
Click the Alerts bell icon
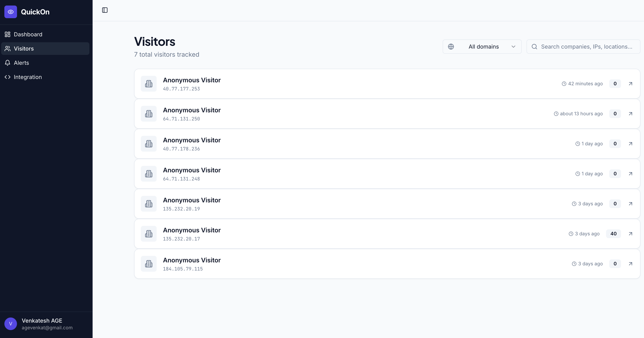[x=7, y=63]
